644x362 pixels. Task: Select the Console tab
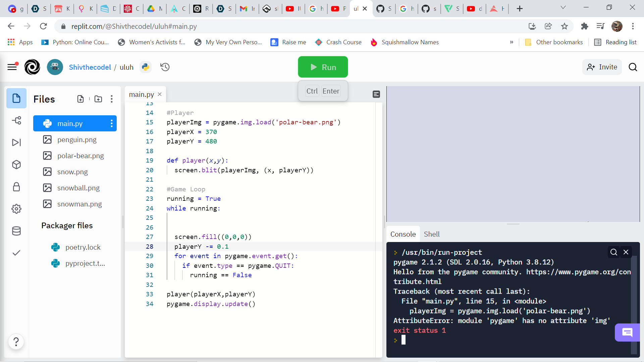[403, 234]
